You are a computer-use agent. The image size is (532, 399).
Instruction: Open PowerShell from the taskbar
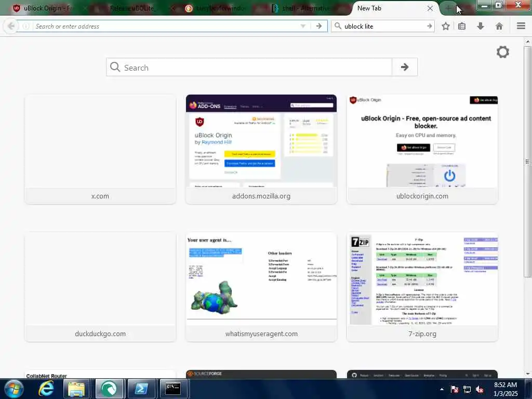tap(141, 389)
